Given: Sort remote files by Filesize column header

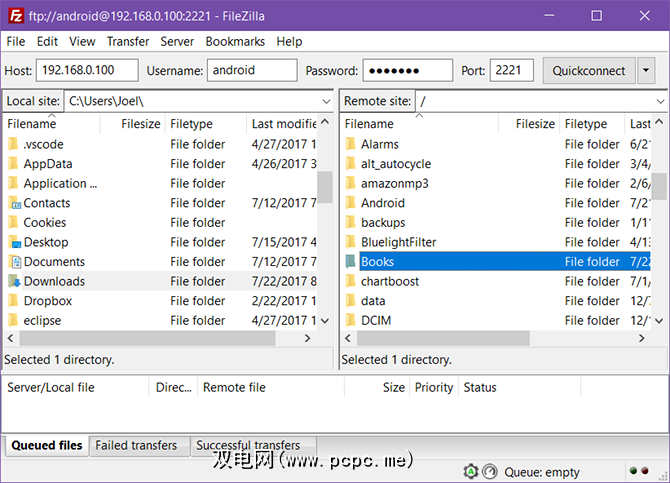Looking at the screenshot, I should (x=529, y=124).
